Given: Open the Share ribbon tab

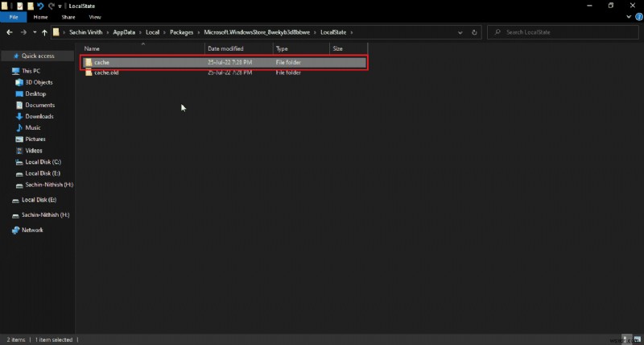Looking at the screenshot, I should pos(68,17).
